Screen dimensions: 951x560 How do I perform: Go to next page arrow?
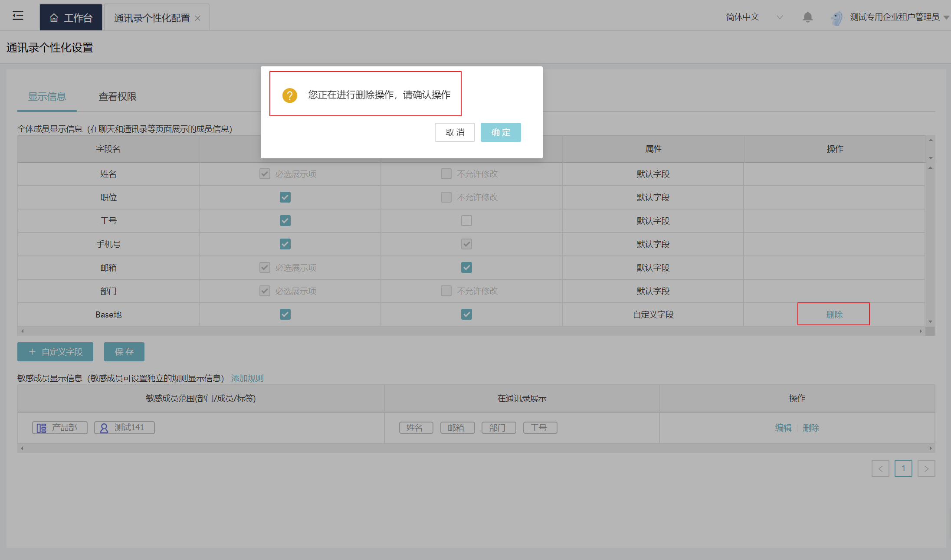coord(926,468)
